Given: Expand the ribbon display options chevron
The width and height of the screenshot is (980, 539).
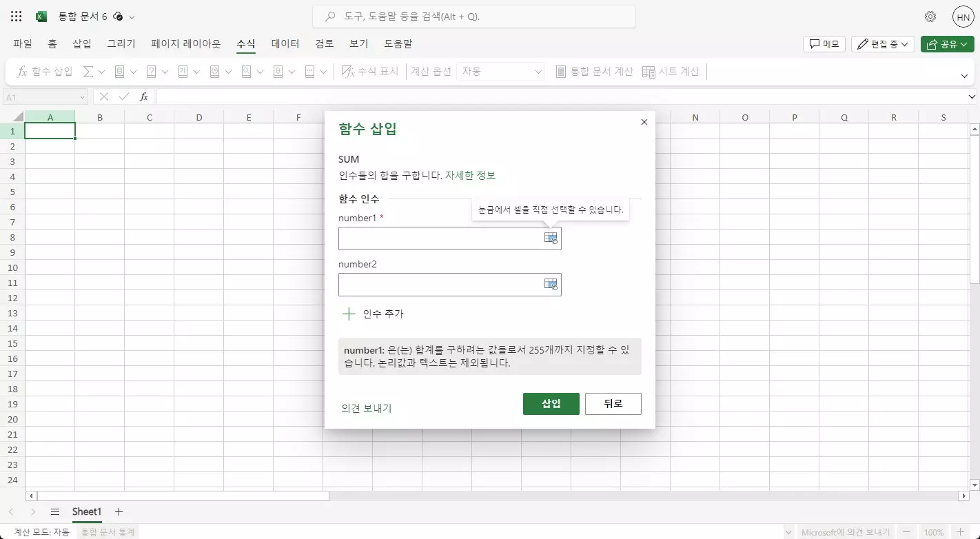Looking at the screenshot, I should [x=964, y=75].
